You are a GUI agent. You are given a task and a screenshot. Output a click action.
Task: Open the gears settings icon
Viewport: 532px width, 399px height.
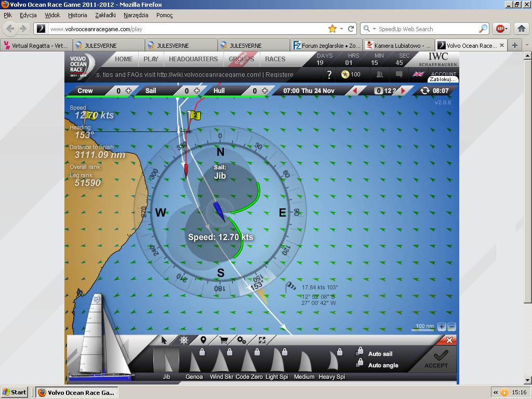click(x=242, y=340)
